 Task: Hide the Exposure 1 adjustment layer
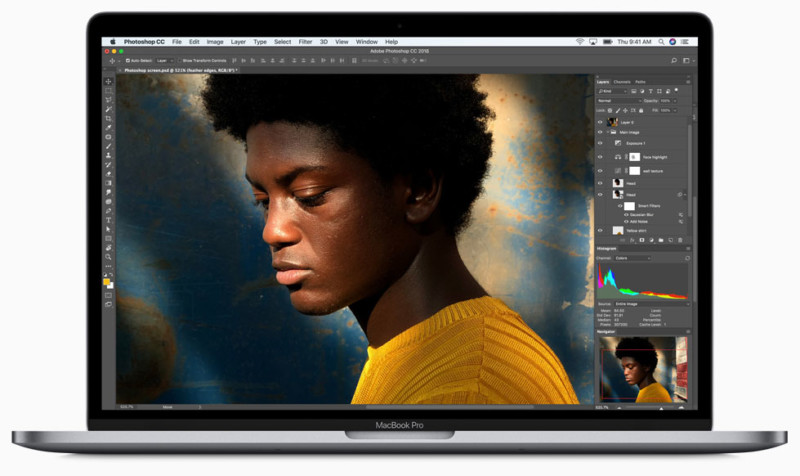(x=600, y=143)
